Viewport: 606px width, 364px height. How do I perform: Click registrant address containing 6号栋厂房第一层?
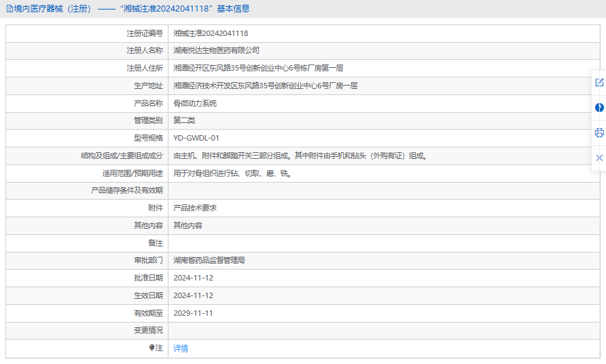pyautogui.click(x=258, y=68)
